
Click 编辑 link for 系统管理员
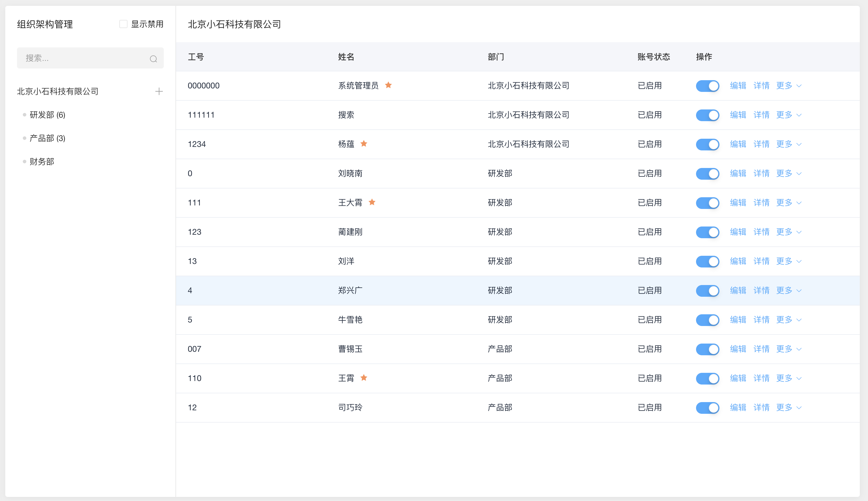point(738,86)
